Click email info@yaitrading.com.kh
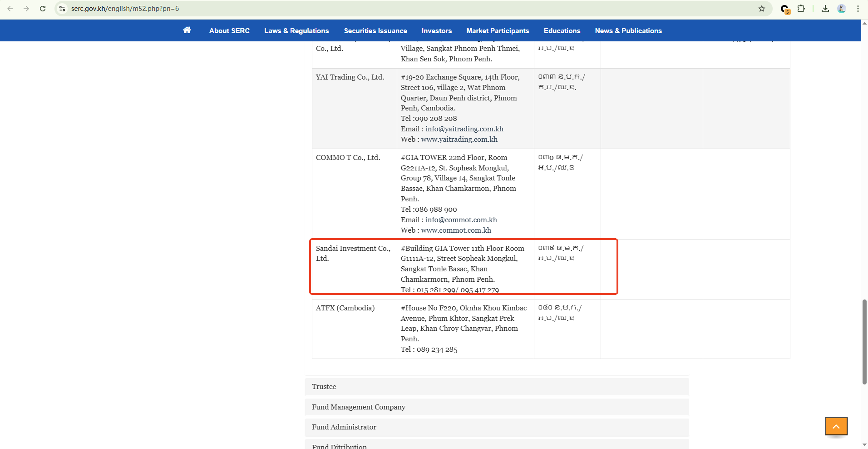Image resolution: width=868 pixels, height=449 pixels. click(464, 129)
